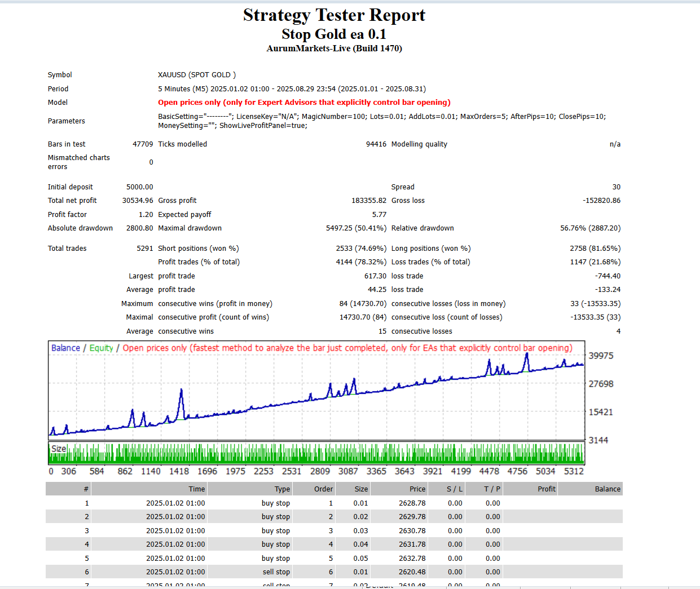
Task: Click Profit factor value 1.20
Action: [x=146, y=215]
